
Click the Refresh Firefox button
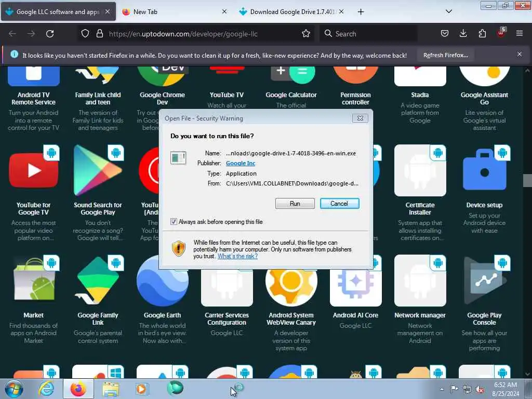(x=445, y=55)
